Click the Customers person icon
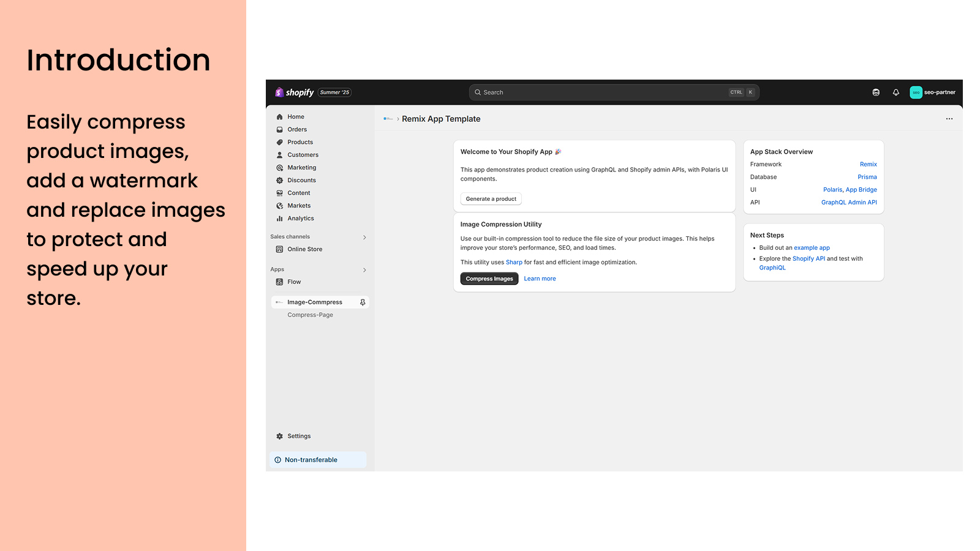The width and height of the screenshot is (980, 551). tap(279, 155)
